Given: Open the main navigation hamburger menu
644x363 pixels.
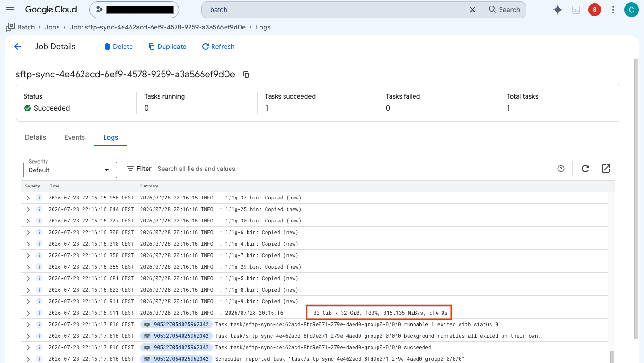Looking at the screenshot, I should (10, 10).
